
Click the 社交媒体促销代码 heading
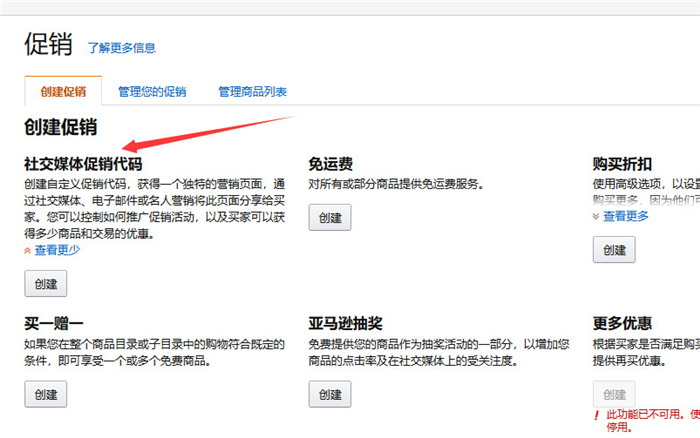pos(83,164)
